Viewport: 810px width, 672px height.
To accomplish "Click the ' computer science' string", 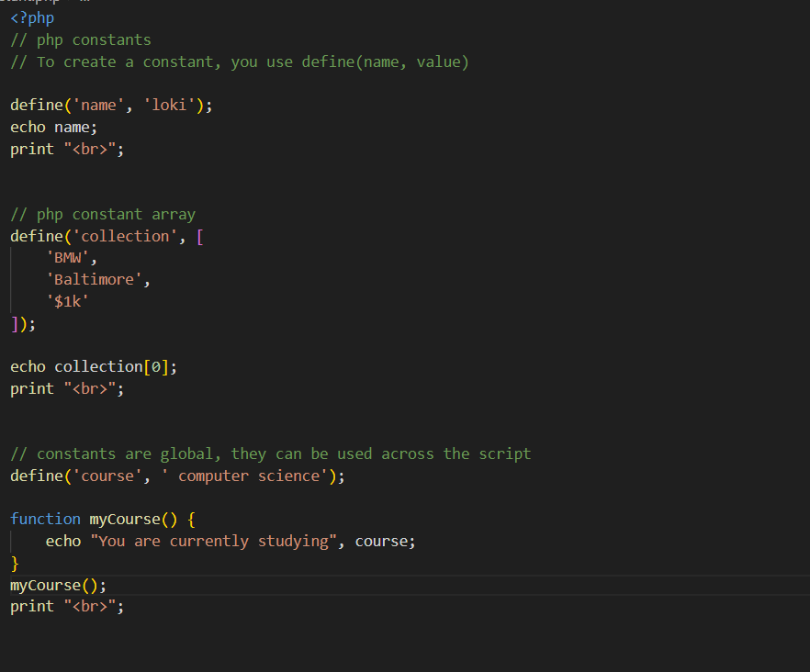I will pos(245,476).
